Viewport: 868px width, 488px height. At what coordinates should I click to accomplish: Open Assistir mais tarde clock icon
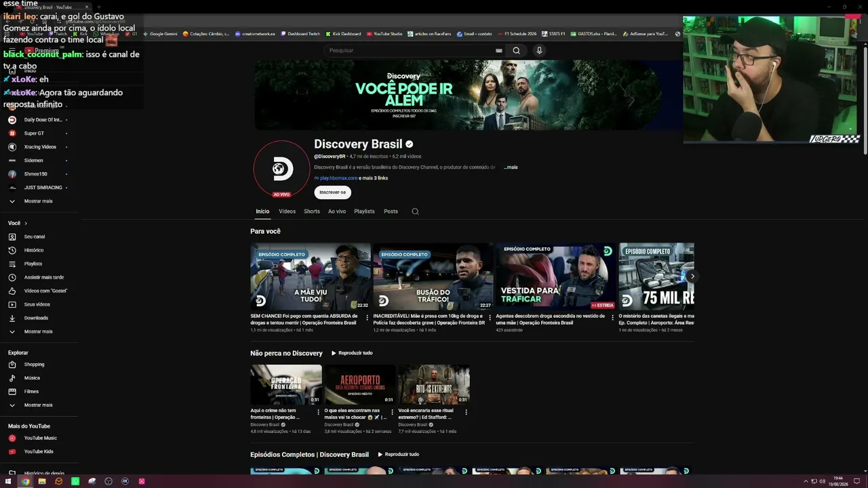coord(12,277)
